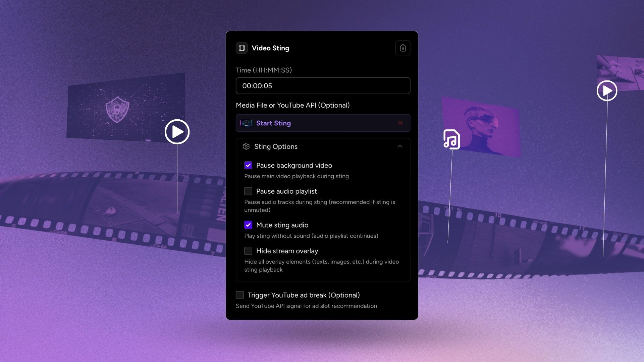This screenshot has width=644, height=362.
Task: Enable Hide stream overlay
Action: tap(248, 251)
